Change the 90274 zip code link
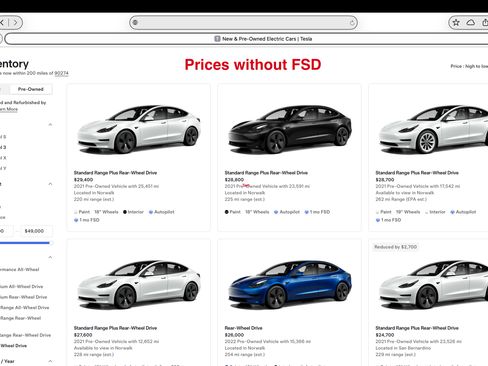This screenshot has width=488, height=366. [x=61, y=73]
